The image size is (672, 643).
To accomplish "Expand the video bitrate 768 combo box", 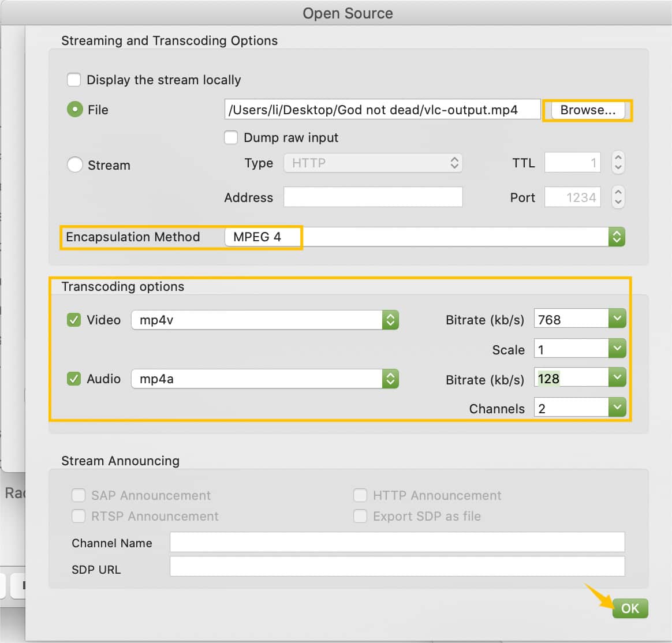I will coord(617,319).
